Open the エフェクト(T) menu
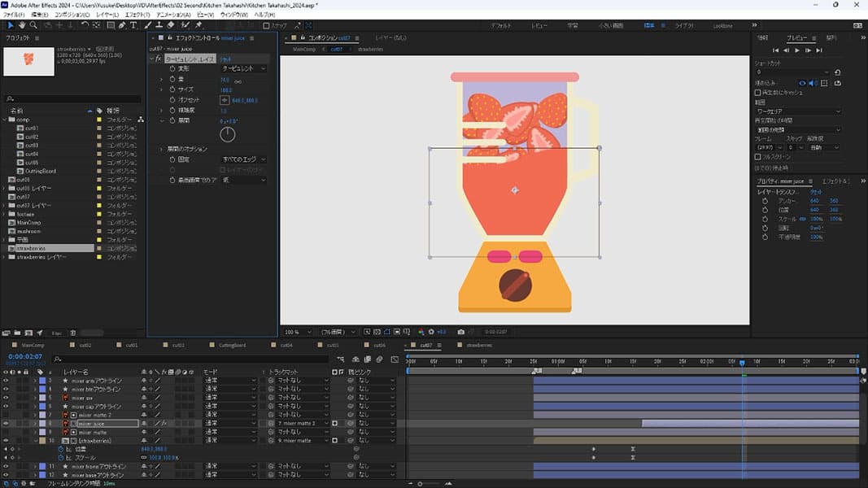The height and width of the screenshot is (488, 868). pyautogui.click(x=137, y=15)
